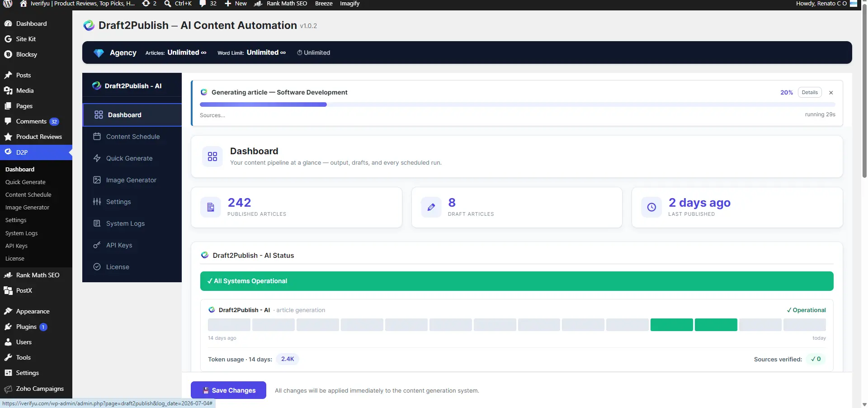Open comments bubble showing 32 in admin bar
Image resolution: width=868 pixels, height=408 pixels.
pyautogui.click(x=208, y=4)
